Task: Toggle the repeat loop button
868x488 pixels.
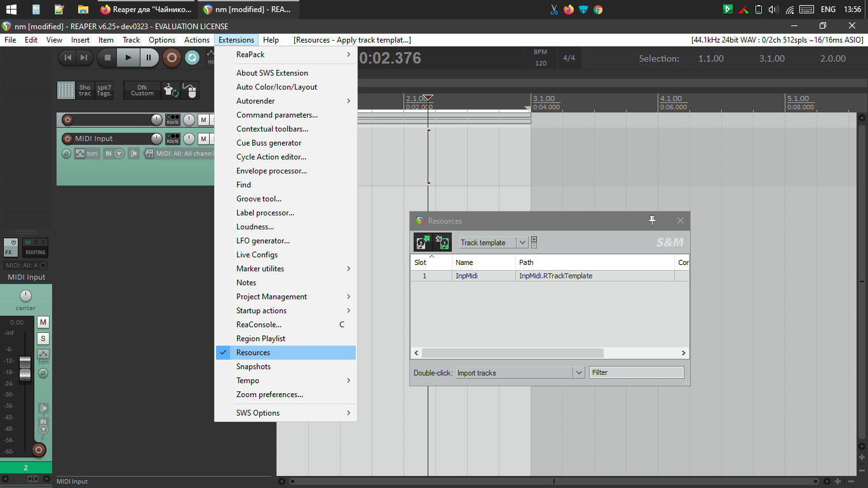Action: tap(192, 58)
